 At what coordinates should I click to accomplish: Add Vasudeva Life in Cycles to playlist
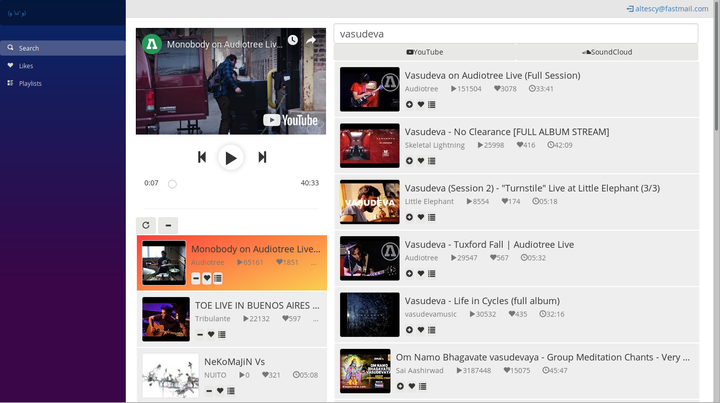(432, 330)
